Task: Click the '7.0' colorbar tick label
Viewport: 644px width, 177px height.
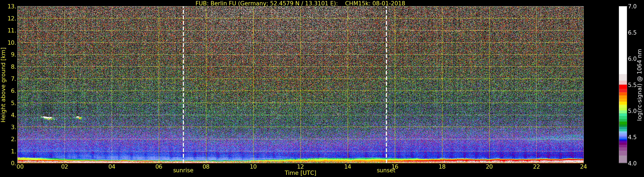Action: click(632, 6)
